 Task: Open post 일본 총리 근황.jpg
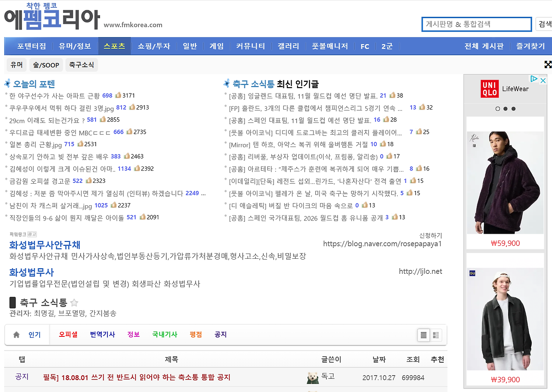tap(36, 144)
